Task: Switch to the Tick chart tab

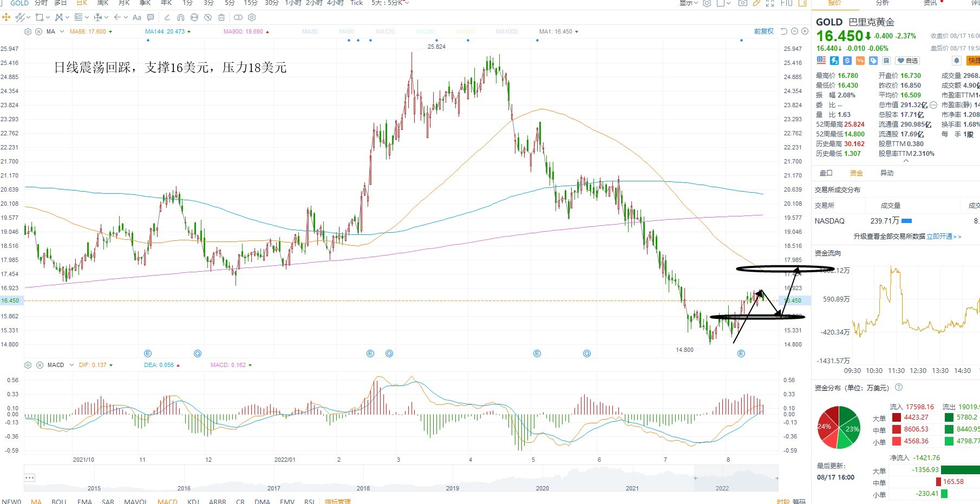Action: [x=357, y=3]
